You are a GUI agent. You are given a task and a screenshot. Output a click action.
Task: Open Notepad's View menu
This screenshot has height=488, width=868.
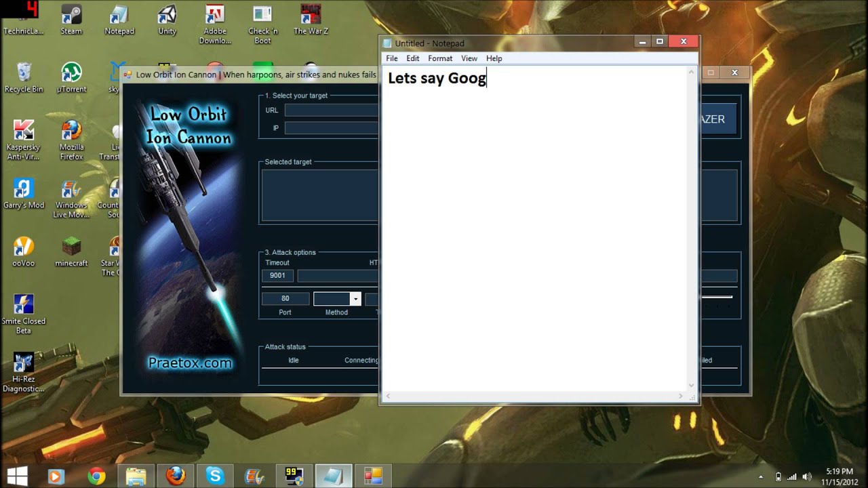click(x=469, y=58)
